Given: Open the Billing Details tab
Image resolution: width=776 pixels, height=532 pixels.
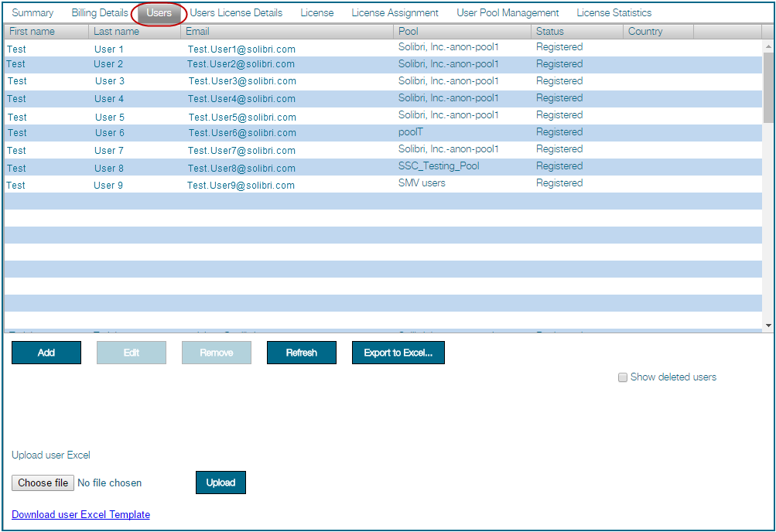Looking at the screenshot, I should [99, 12].
